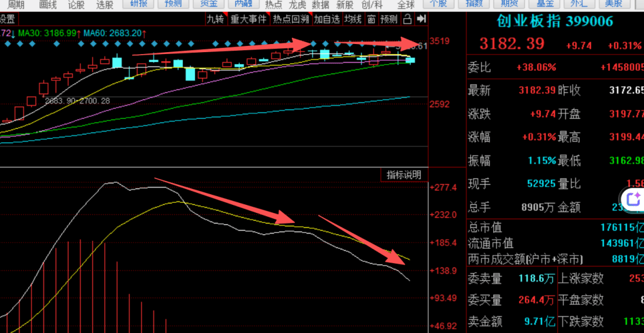Click the lock icon in chart toolbar
Viewport: 644px width, 333px height.
408,19
